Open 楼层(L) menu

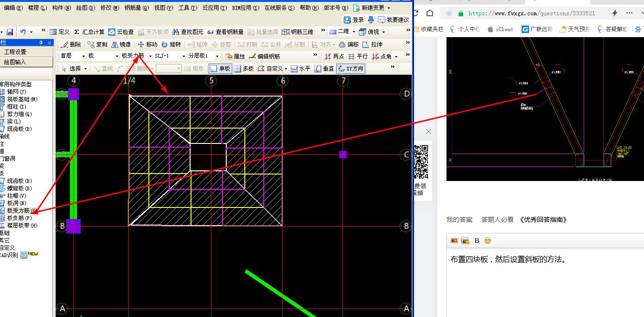[37, 8]
